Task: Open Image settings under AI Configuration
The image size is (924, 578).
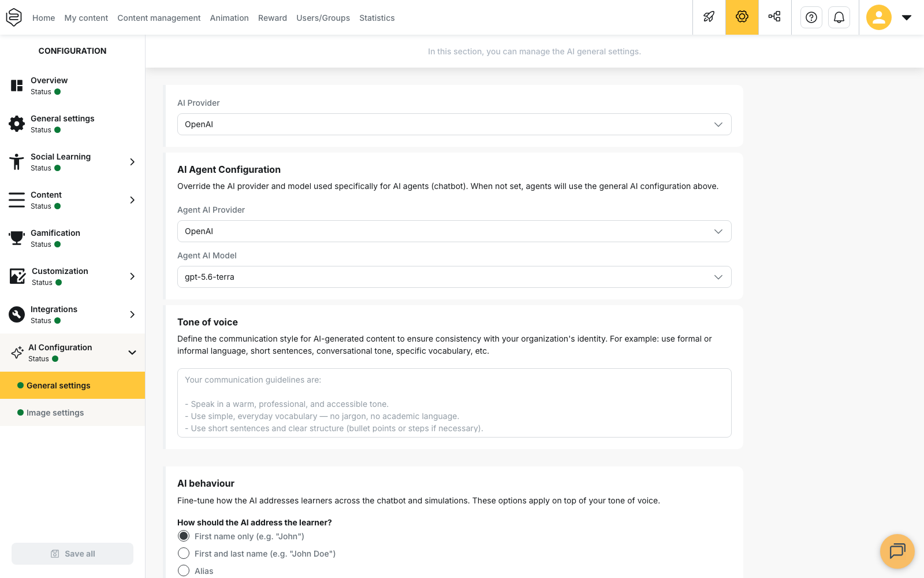Action: pyautogui.click(x=72, y=413)
